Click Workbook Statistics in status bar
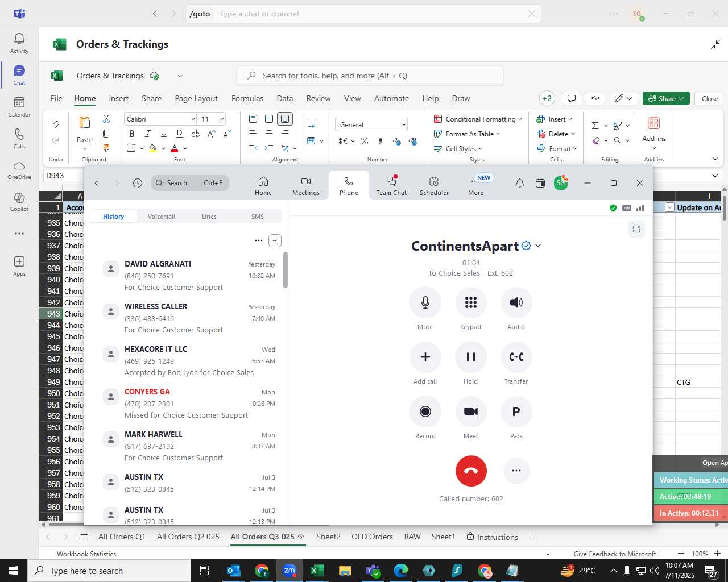Viewport: 728px width, 582px height. 86,554
